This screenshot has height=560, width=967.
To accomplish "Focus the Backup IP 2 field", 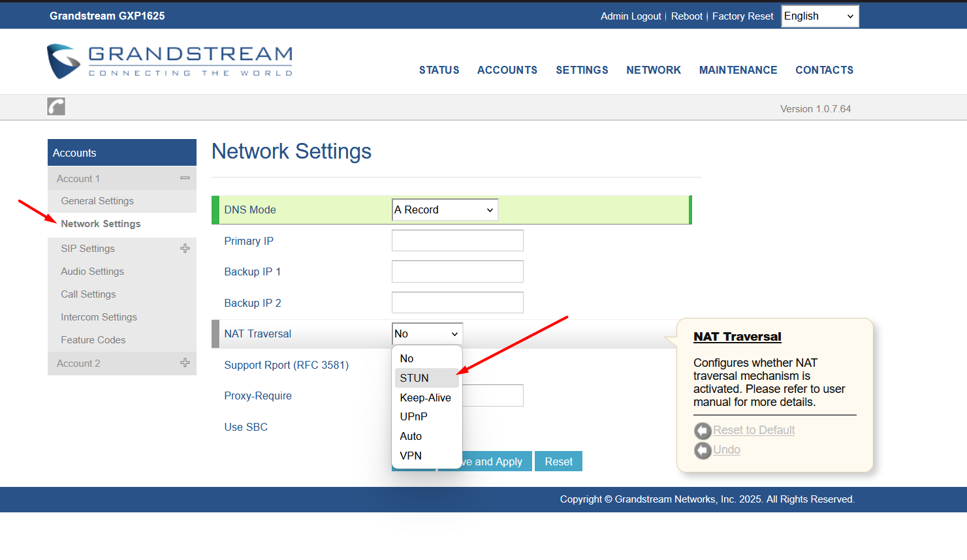I will pos(458,302).
